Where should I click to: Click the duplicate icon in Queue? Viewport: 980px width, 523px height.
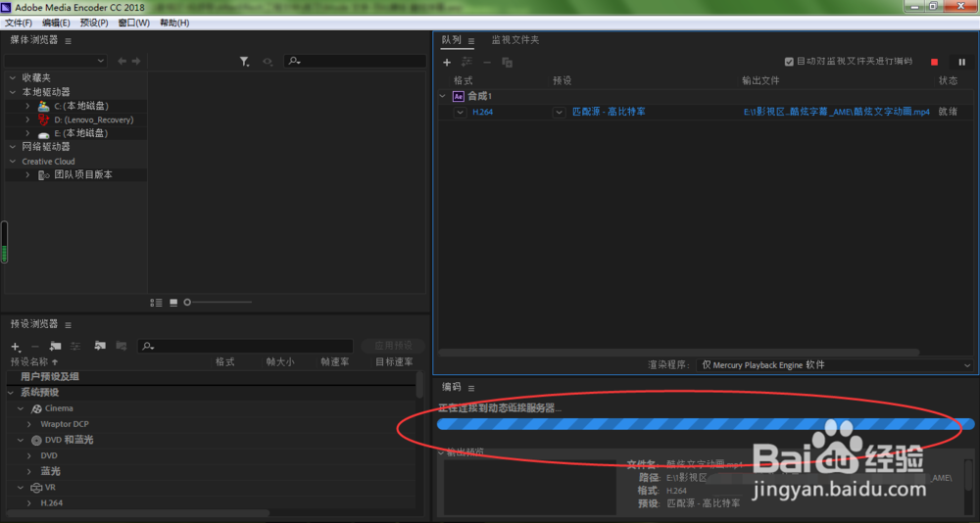tap(508, 63)
